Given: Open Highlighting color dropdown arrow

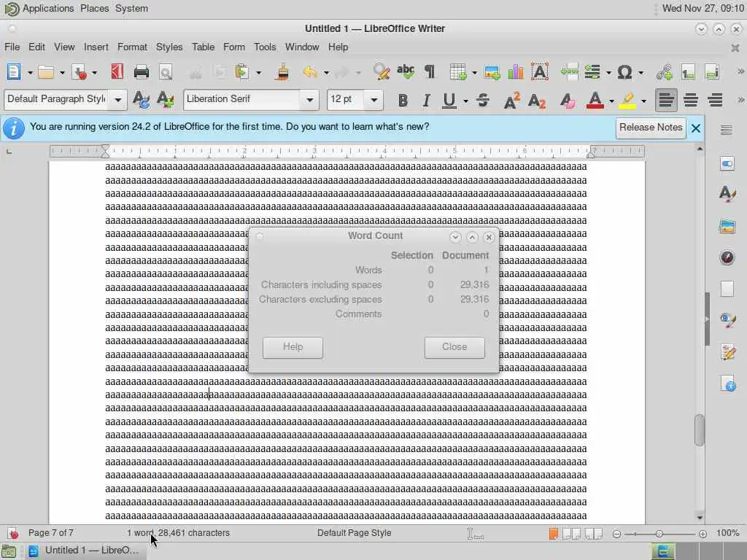Looking at the screenshot, I should tap(643, 101).
